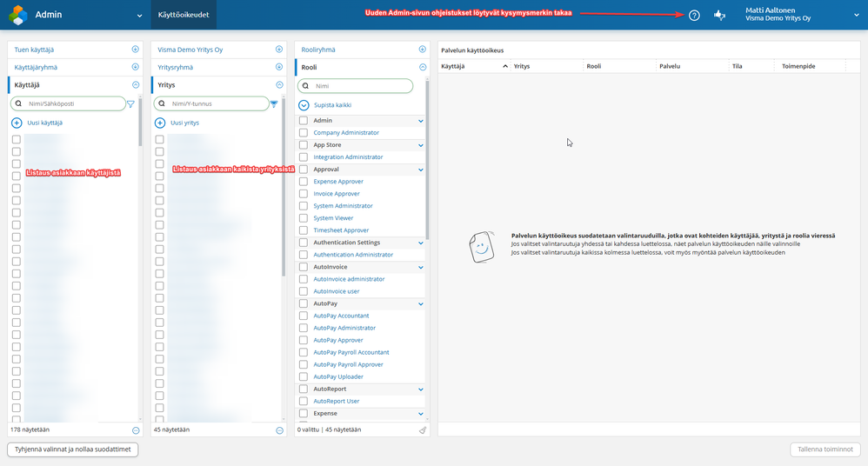868x466 pixels.
Task: Expand Visma Demo Yritys Oy section arrow
Action: 279,50
